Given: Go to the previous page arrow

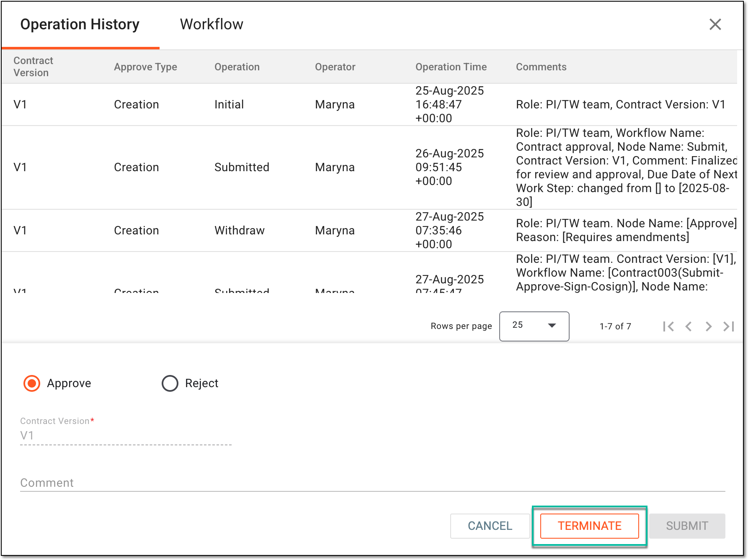Looking at the screenshot, I should pyautogui.click(x=689, y=326).
